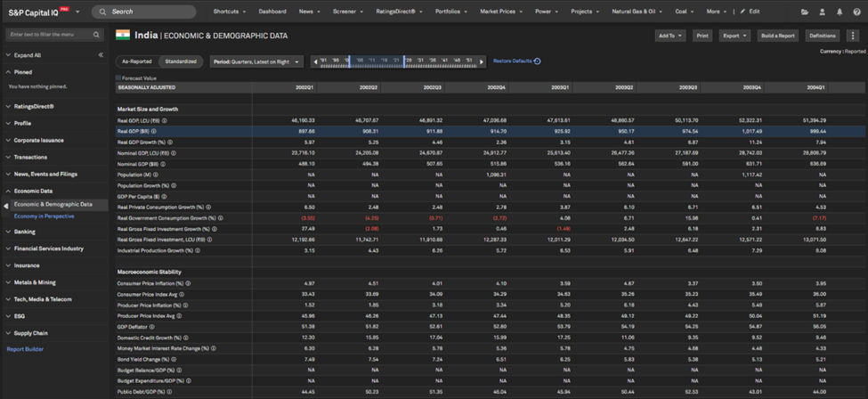This screenshot has height=399, width=868.
Task: Open the Export dropdown
Action: [x=734, y=36]
